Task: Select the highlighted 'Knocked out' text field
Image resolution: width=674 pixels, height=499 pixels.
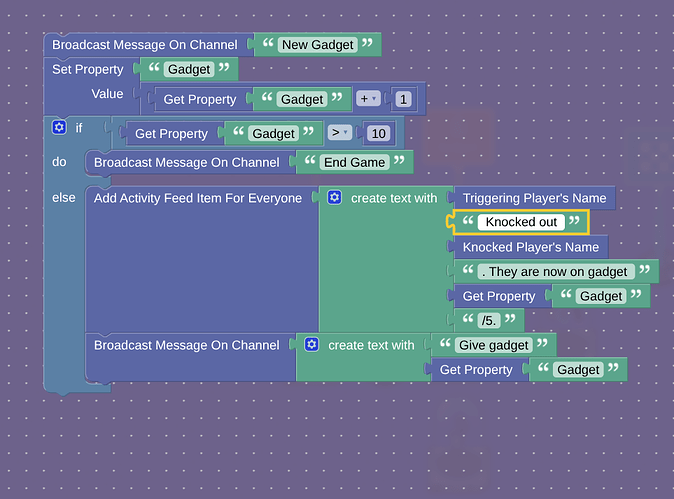Action: pos(520,222)
